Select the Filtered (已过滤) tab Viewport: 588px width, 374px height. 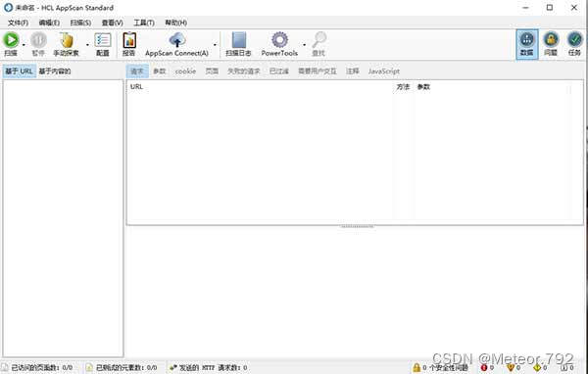[x=279, y=71]
